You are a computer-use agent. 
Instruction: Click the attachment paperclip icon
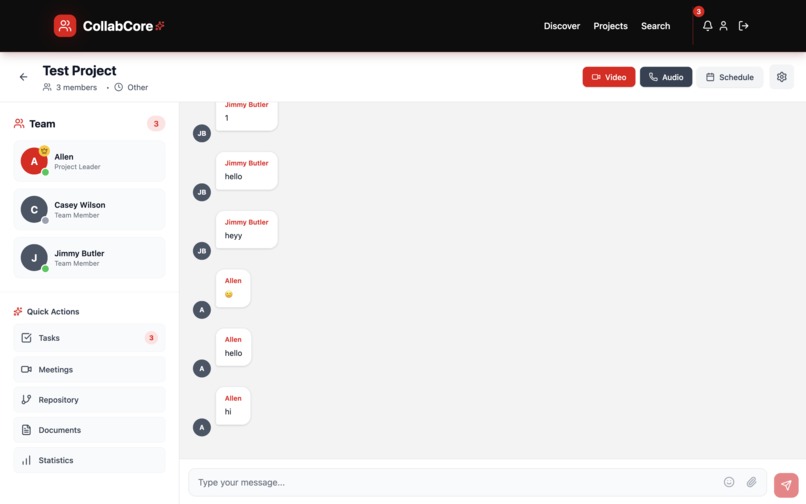tap(751, 482)
